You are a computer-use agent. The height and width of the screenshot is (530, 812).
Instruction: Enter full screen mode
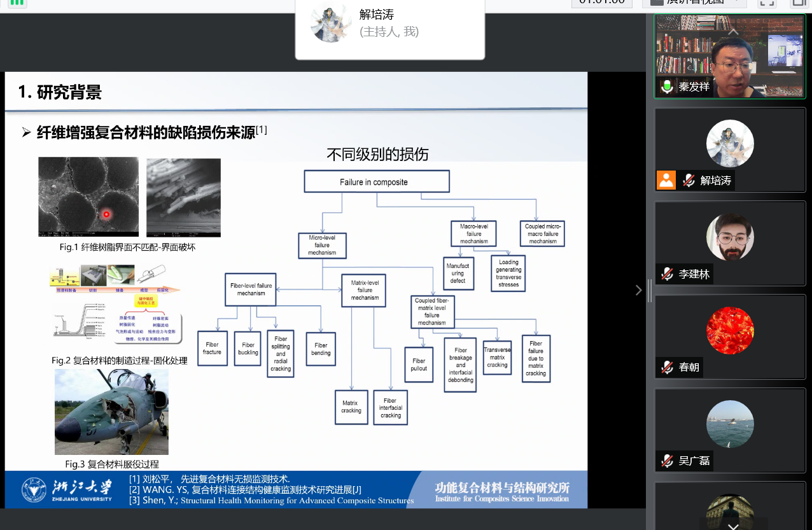point(767,2)
